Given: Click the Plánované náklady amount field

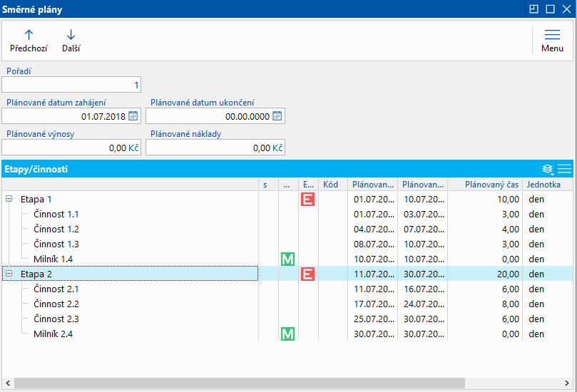Looking at the screenshot, I should point(215,148).
